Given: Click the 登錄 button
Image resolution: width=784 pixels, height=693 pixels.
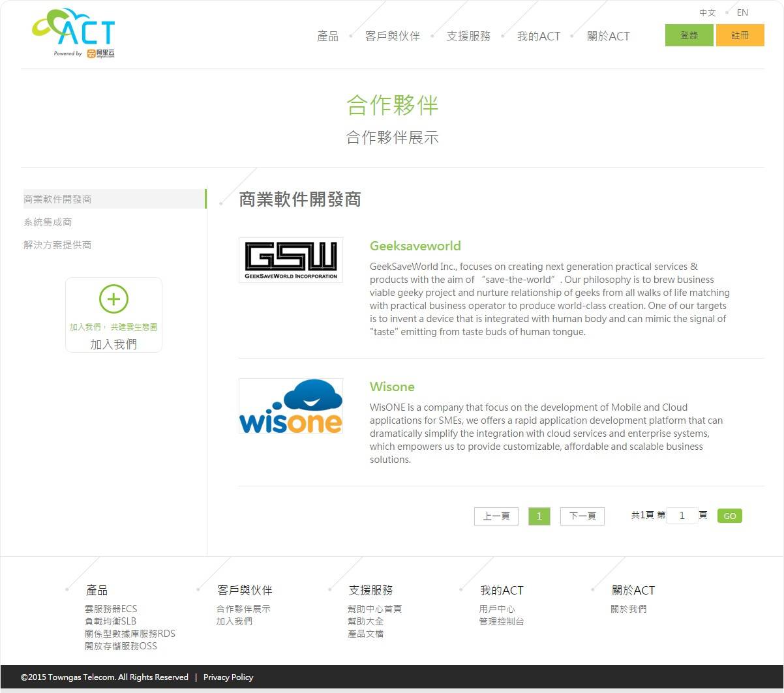Looking at the screenshot, I should tap(689, 35).
